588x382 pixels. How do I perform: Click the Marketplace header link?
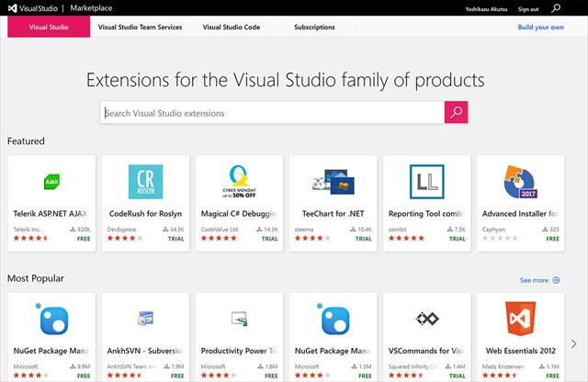tap(91, 8)
